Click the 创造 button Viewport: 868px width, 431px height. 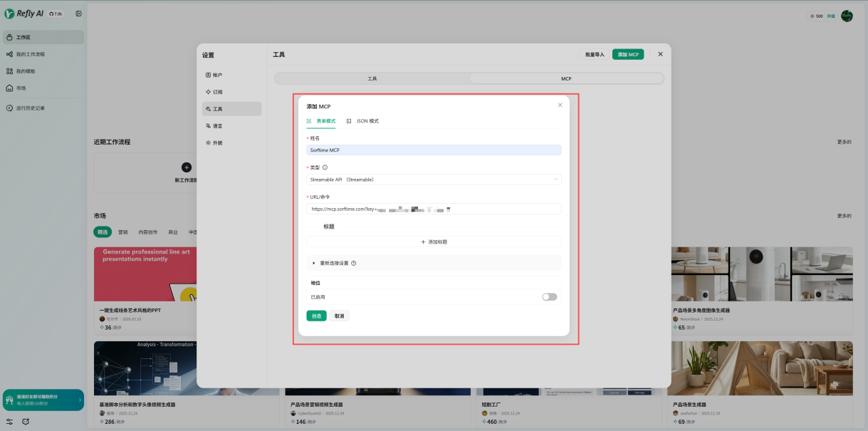316,316
